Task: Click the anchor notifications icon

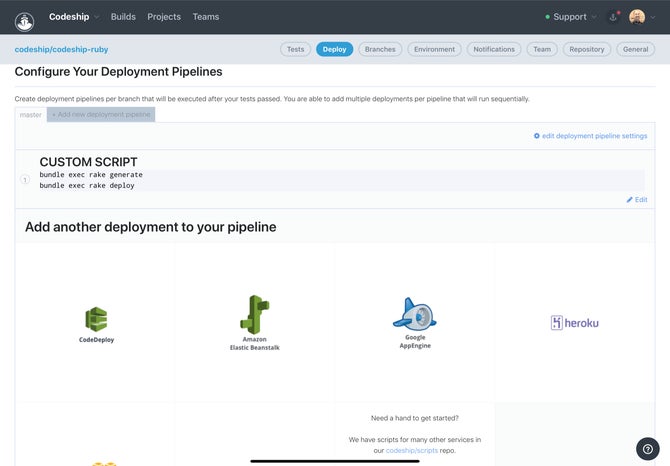Action: coord(613,17)
